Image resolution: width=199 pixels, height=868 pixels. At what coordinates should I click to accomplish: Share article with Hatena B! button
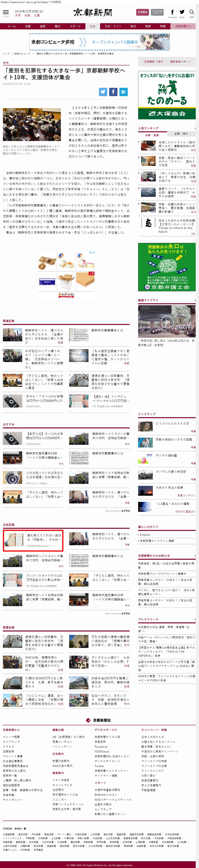[123, 92]
